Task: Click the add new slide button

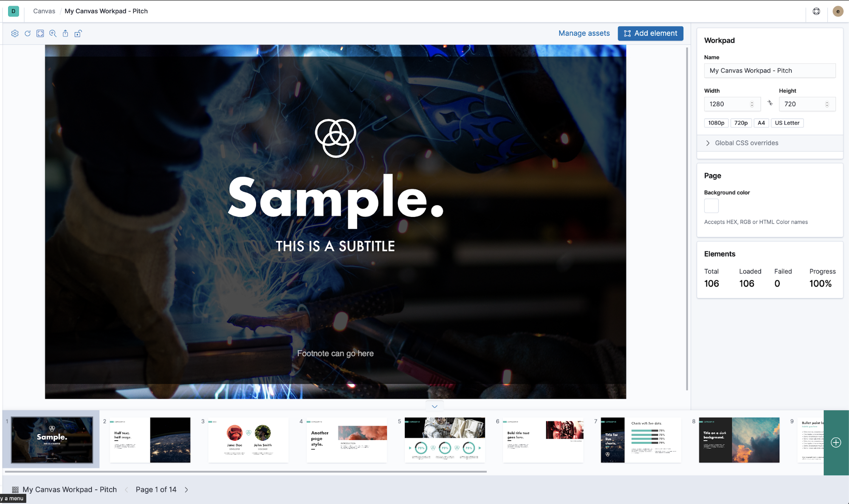Action: (x=836, y=442)
